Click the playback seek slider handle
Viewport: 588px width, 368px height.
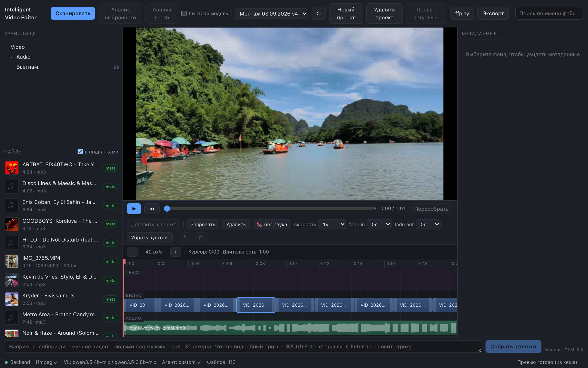(x=167, y=209)
